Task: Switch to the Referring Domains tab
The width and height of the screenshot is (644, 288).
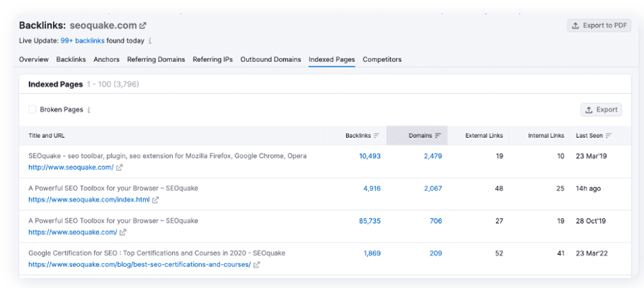Action: click(156, 59)
